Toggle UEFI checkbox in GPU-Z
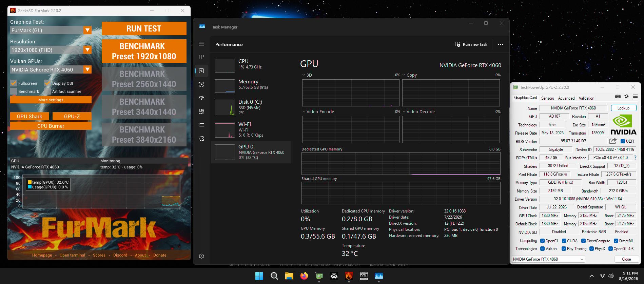The height and width of the screenshot is (284, 644). point(623,141)
